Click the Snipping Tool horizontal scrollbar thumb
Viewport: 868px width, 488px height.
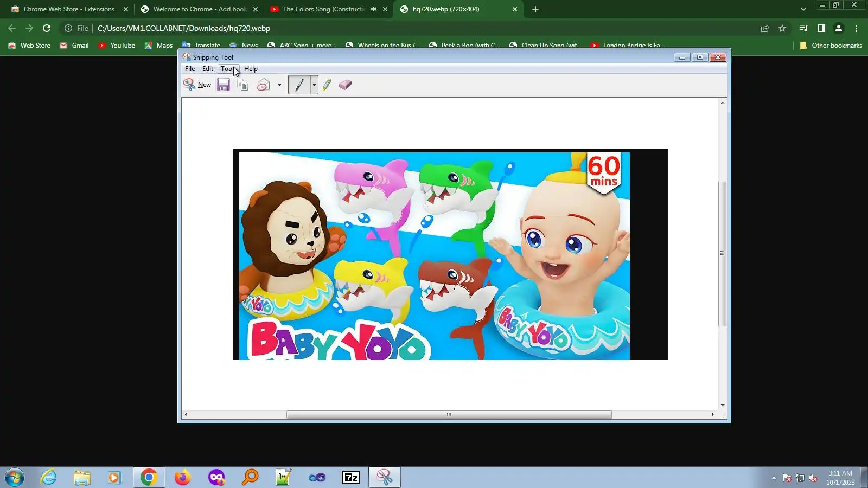(x=449, y=414)
